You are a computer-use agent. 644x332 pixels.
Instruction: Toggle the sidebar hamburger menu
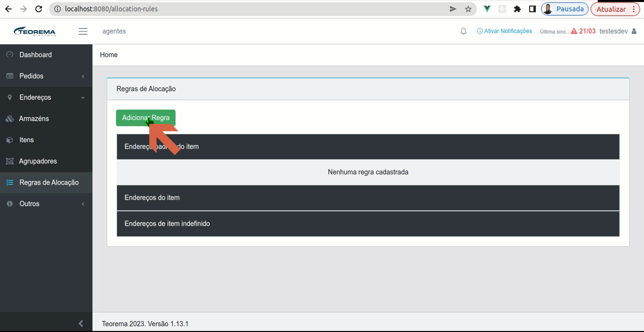[x=83, y=31]
